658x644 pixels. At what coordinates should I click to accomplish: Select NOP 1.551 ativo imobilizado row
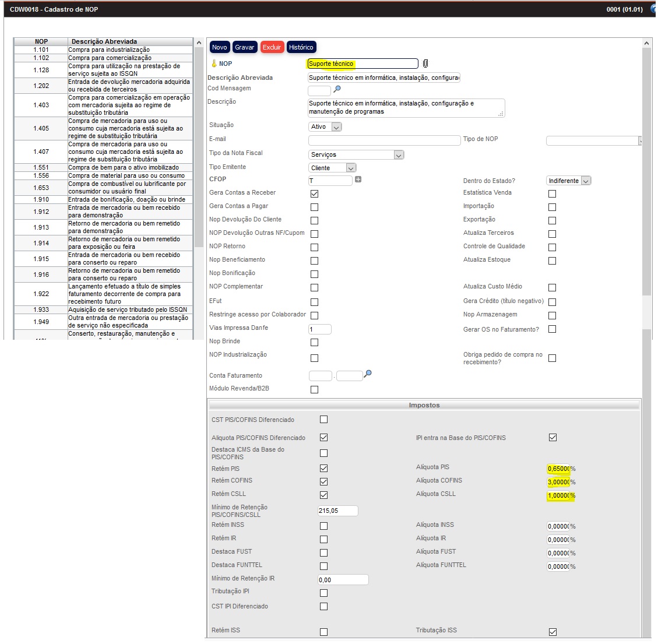click(x=103, y=167)
